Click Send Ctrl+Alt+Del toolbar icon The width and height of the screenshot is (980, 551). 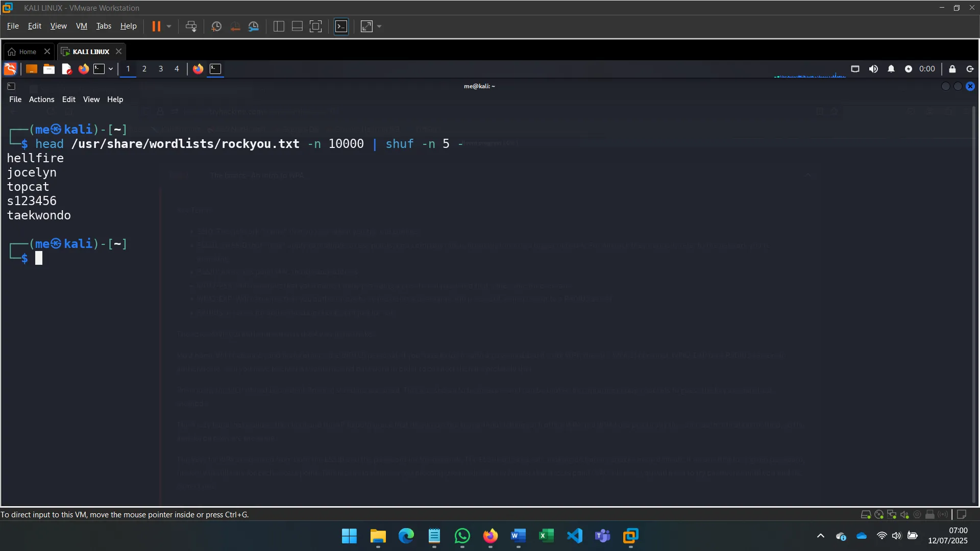point(191,27)
